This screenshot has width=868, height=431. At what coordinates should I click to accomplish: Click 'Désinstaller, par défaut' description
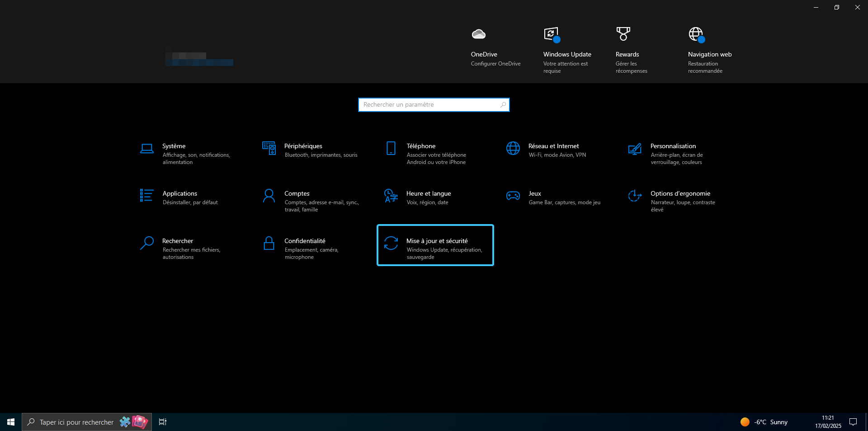[190, 202]
